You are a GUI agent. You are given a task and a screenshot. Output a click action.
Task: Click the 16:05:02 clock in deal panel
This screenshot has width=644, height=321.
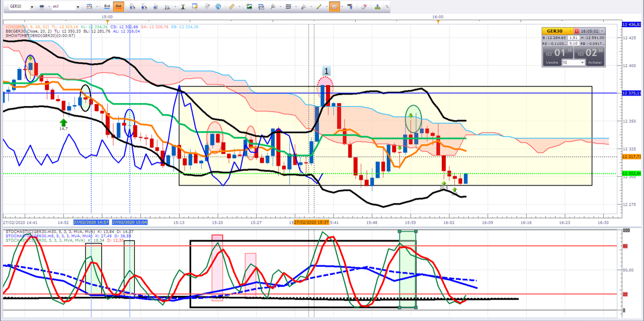[589, 31]
